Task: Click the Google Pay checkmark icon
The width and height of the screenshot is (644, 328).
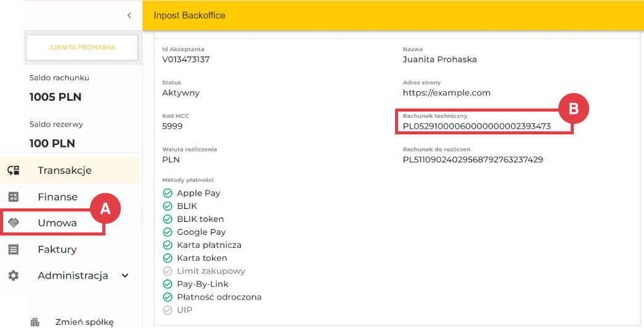Action: point(168,232)
